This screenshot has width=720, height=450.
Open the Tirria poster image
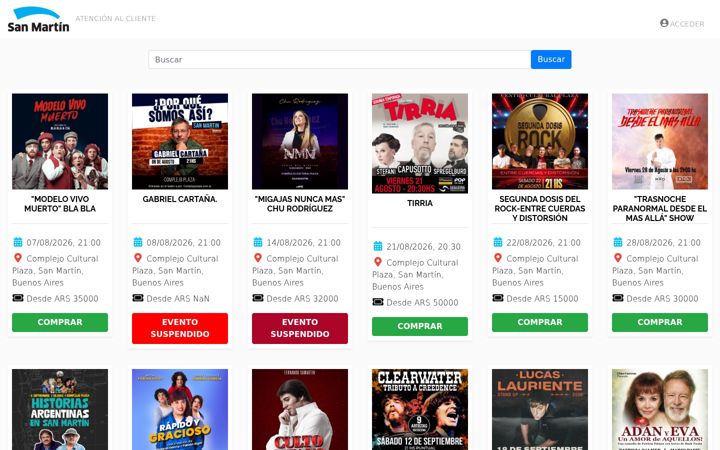pyautogui.click(x=420, y=143)
